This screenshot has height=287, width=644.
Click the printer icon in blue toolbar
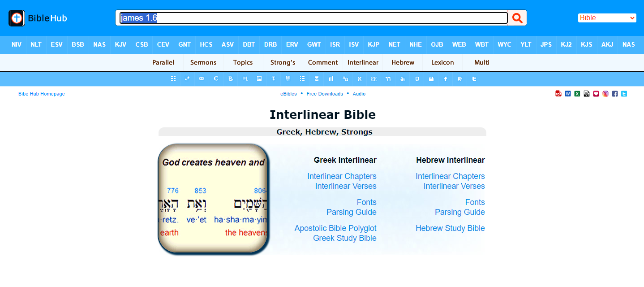click(x=431, y=78)
